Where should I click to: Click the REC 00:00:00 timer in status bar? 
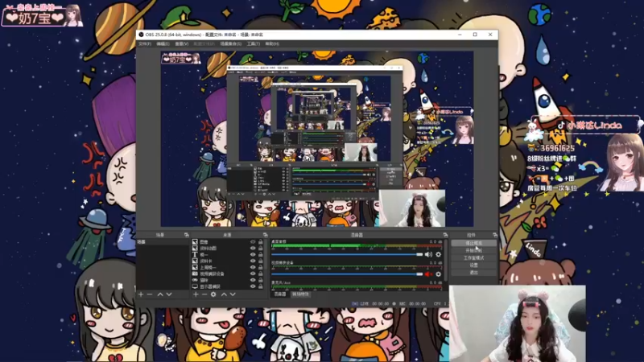click(412, 304)
